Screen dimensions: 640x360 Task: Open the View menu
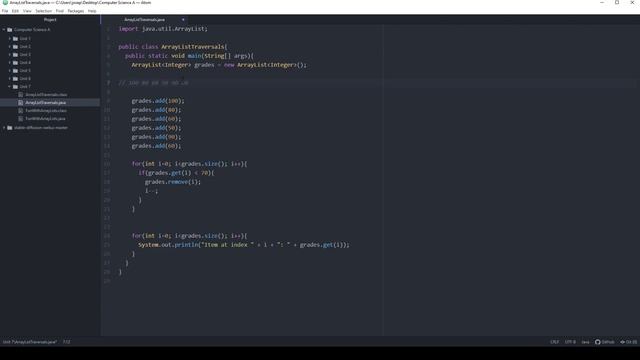pos(27,11)
